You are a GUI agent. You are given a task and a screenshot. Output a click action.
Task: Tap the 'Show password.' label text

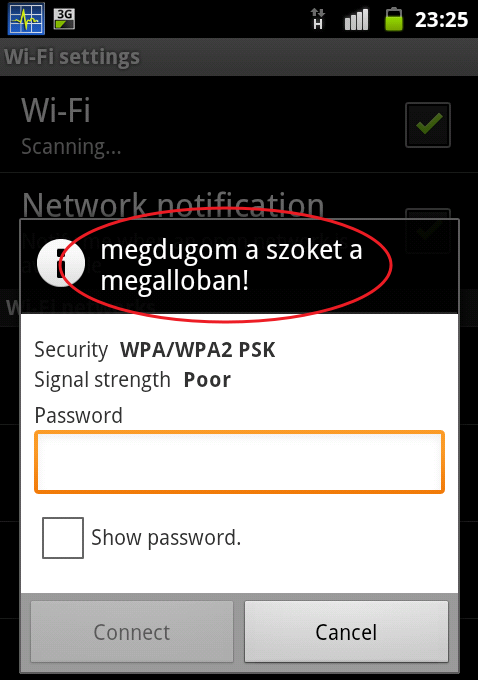(x=166, y=538)
